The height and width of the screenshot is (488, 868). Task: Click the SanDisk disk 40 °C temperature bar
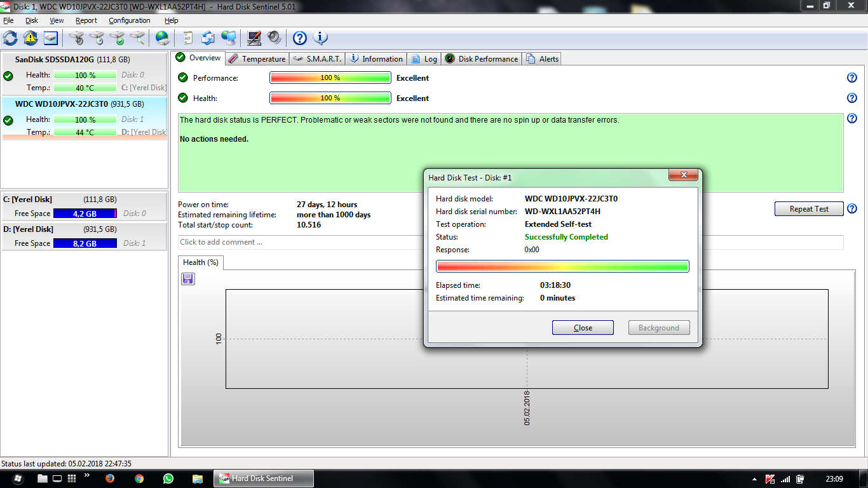85,88
